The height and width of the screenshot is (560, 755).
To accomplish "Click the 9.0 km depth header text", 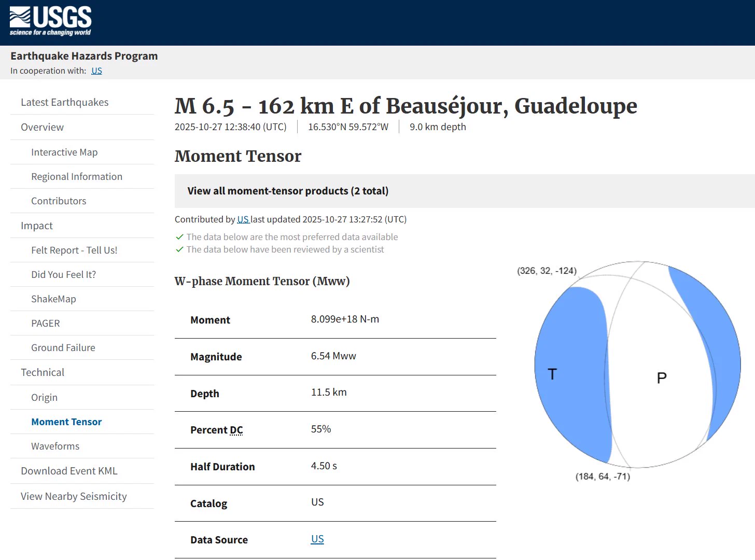I will 438,127.
